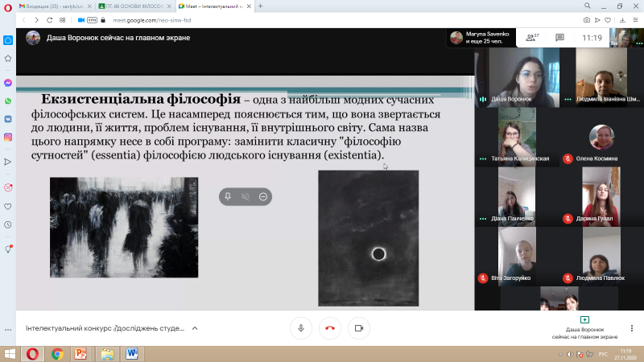Close the Gmail tab
Viewport: 644px width, 362px height.
coord(89,6)
